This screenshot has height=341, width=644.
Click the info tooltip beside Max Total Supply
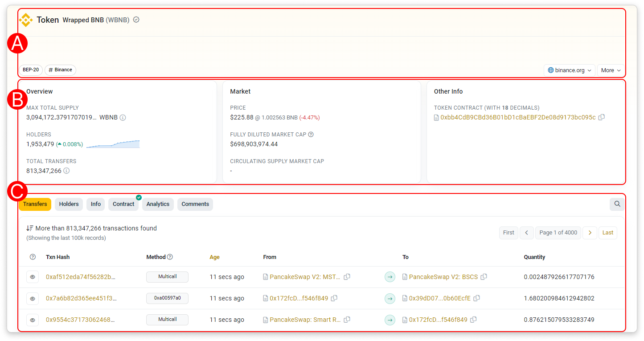coord(123,117)
